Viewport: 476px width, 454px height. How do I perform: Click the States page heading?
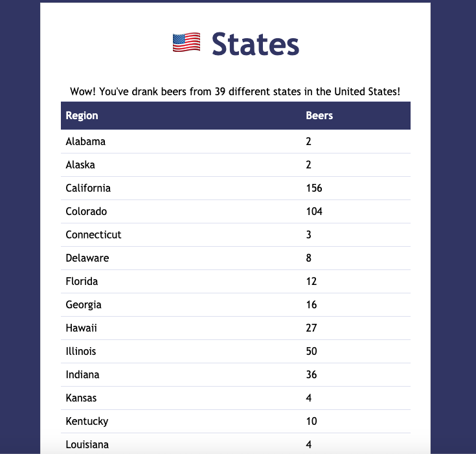coord(255,44)
